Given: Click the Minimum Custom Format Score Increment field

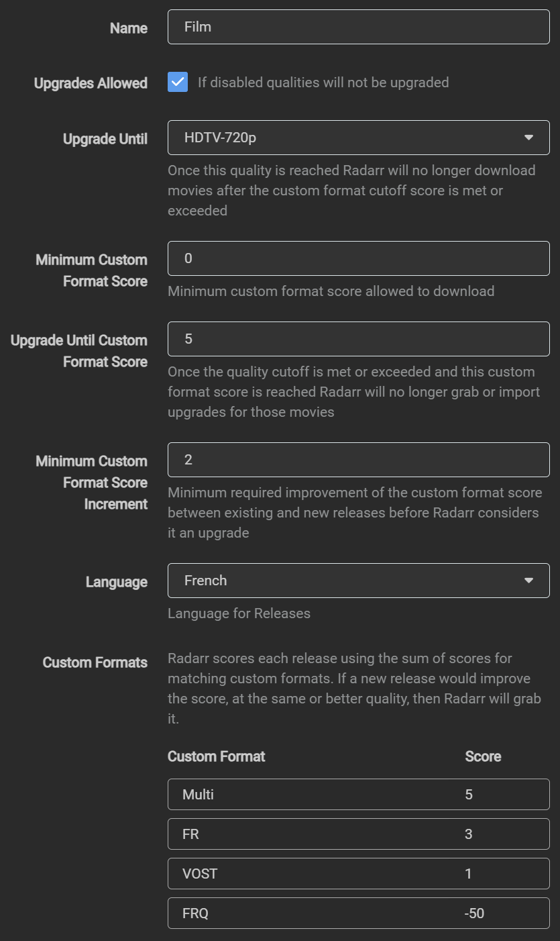Looking at the screenshot, I should (358, 460).
